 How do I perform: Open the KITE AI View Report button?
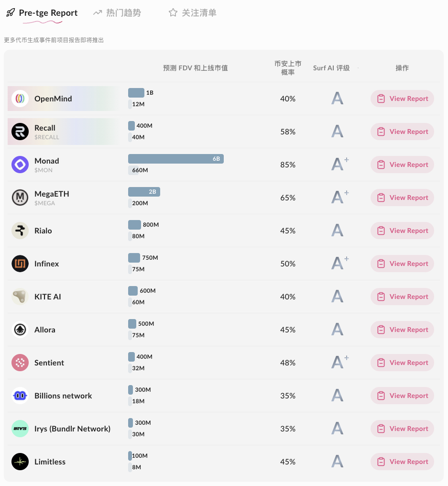click(x=402, y=297)
